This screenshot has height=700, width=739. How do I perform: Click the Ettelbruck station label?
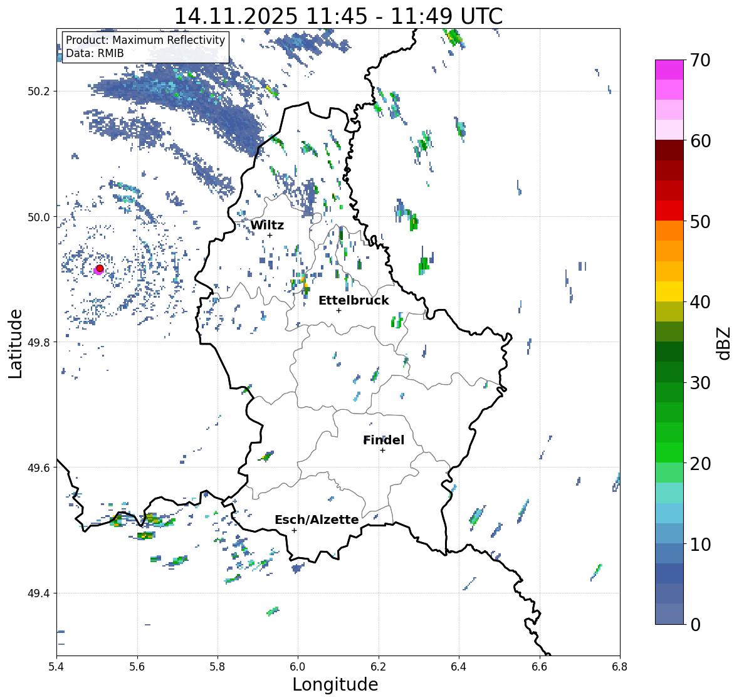pyautogui.click(x=354, y=301)
